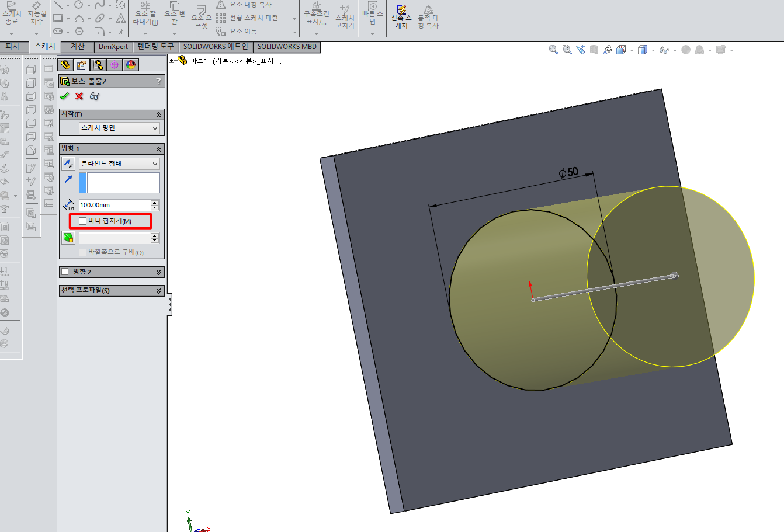The width and height of the screenshot is (784, 532).
Task: Open the Line tool dropdown arrow
Action: pyautogui.click(x=68, y=5)
